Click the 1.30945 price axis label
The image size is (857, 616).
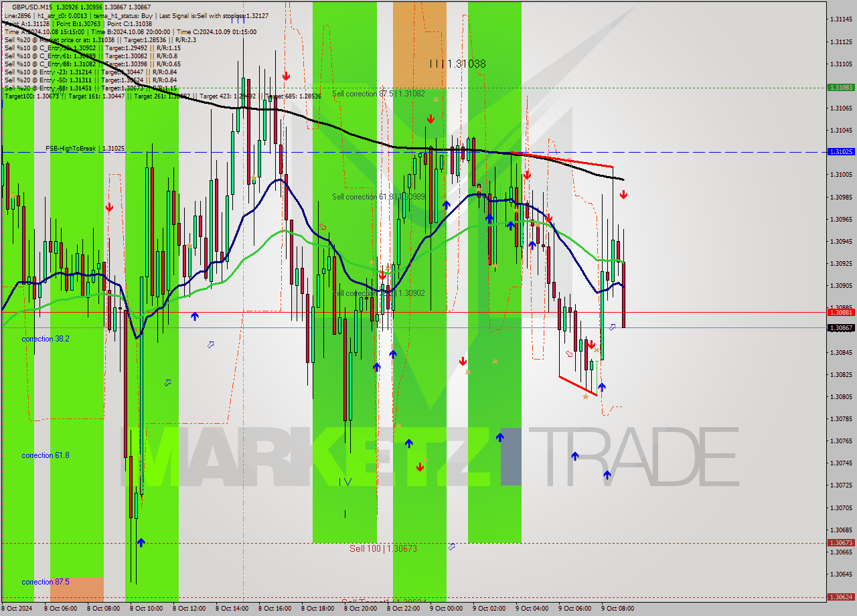(x=841, y=241)
